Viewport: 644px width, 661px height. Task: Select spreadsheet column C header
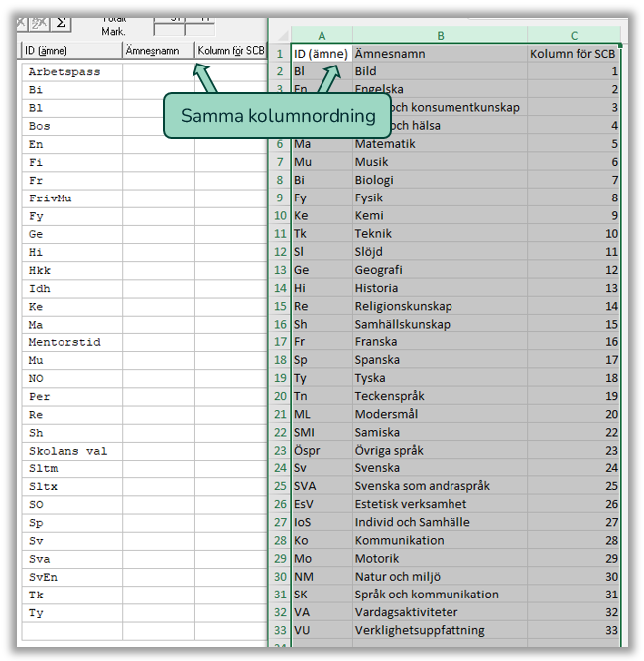tap(574, 35)
